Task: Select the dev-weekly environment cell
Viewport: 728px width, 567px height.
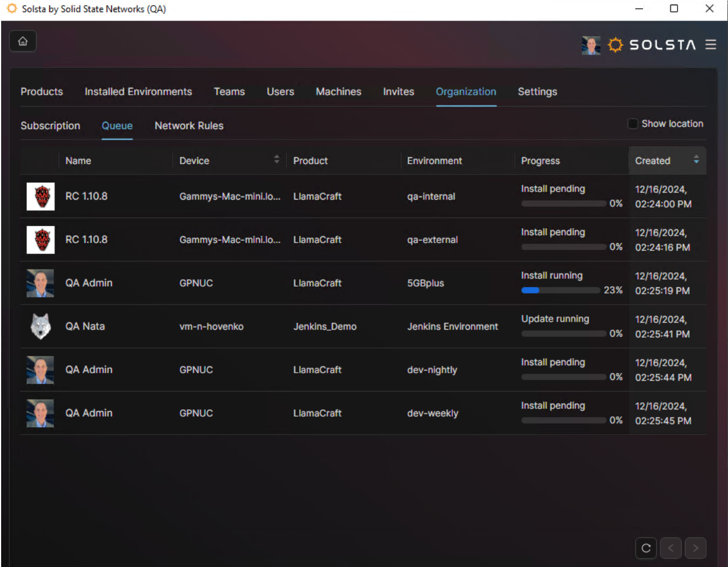Action: point(433,413)
